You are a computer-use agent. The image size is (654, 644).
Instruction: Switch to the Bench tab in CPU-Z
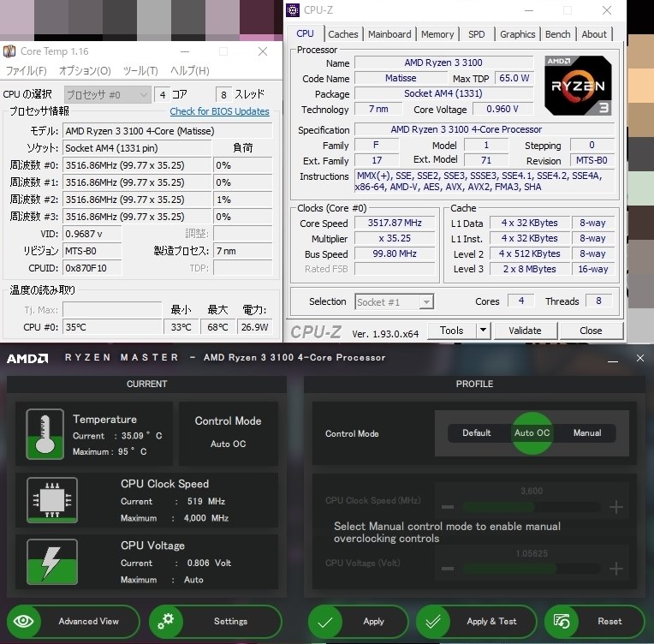(x=557, y=34)
